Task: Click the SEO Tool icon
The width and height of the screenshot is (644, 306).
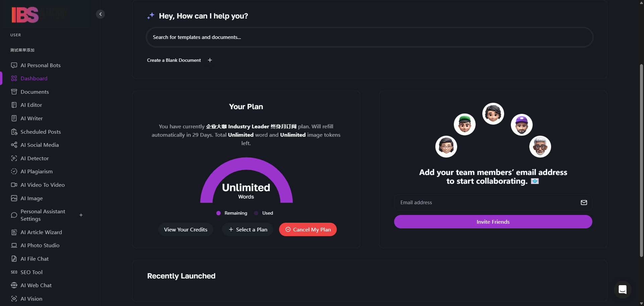Action: click(14, 272)
